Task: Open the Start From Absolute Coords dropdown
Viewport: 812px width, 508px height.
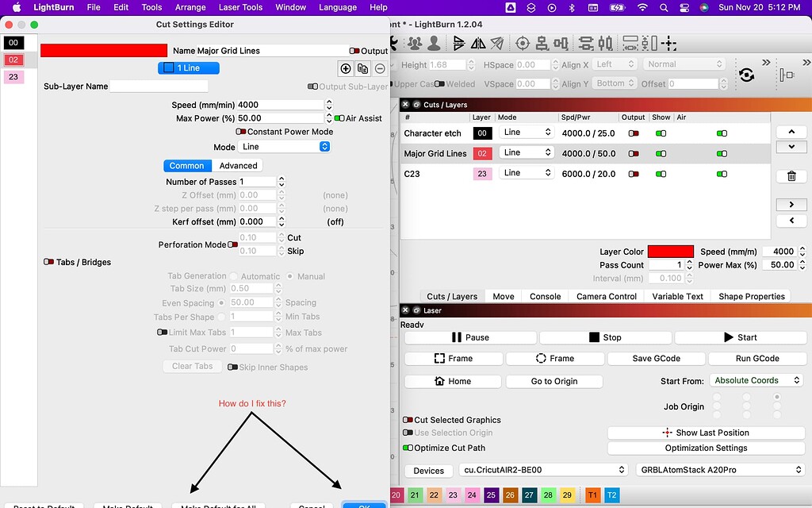Action: click(756, 380)
